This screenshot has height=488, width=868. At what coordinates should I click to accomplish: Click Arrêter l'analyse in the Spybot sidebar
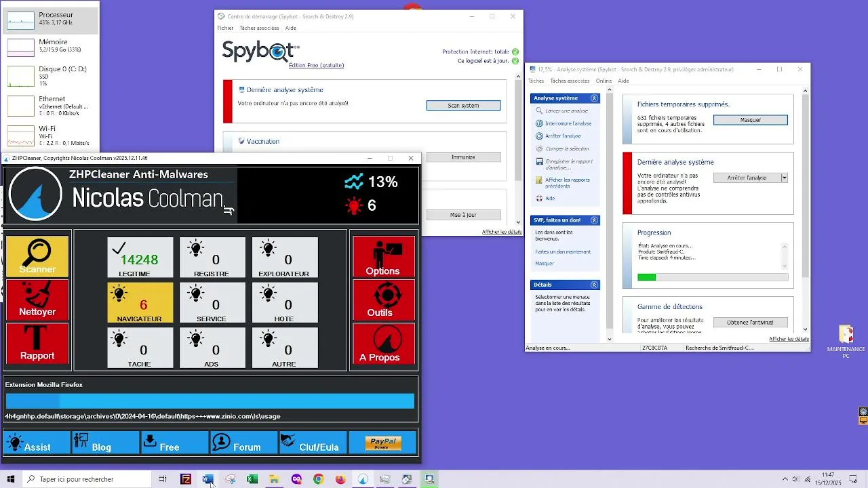pos(563,136)
